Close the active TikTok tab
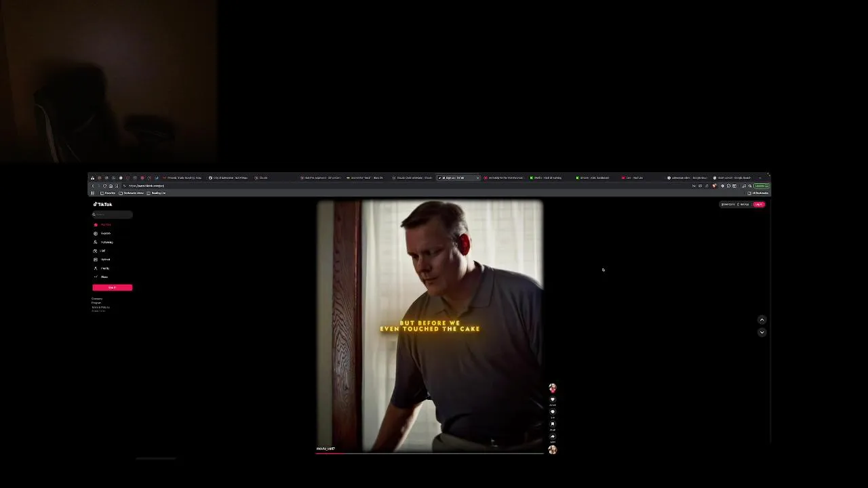Viewport: 868px width, 488px height. tap(477, 178)
